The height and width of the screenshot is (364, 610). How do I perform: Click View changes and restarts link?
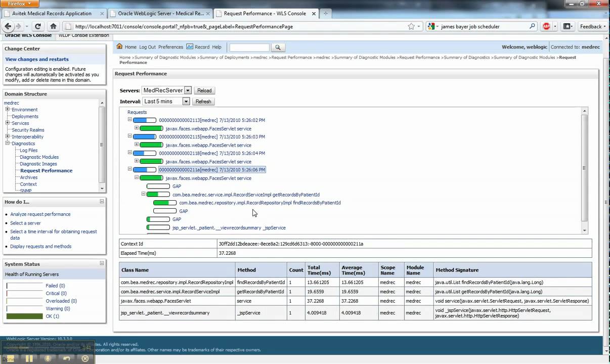[x=37, y=59]
